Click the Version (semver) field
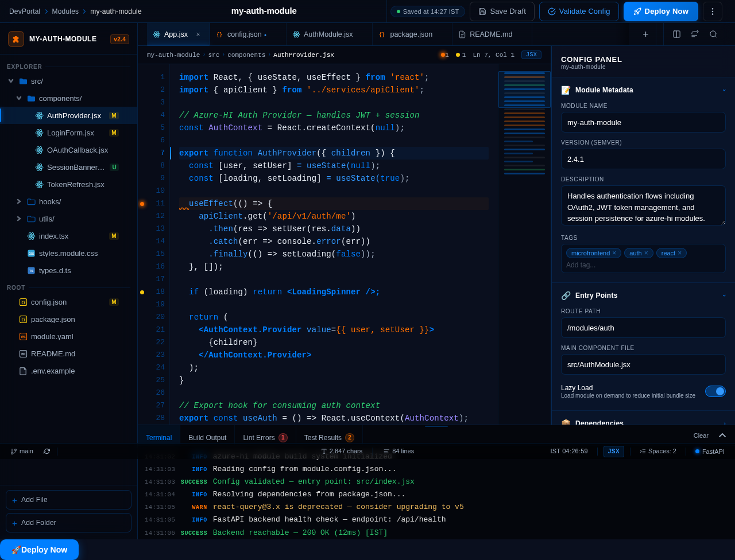The width and height of the screenshot is (735, 560). (x=643, y=159)
